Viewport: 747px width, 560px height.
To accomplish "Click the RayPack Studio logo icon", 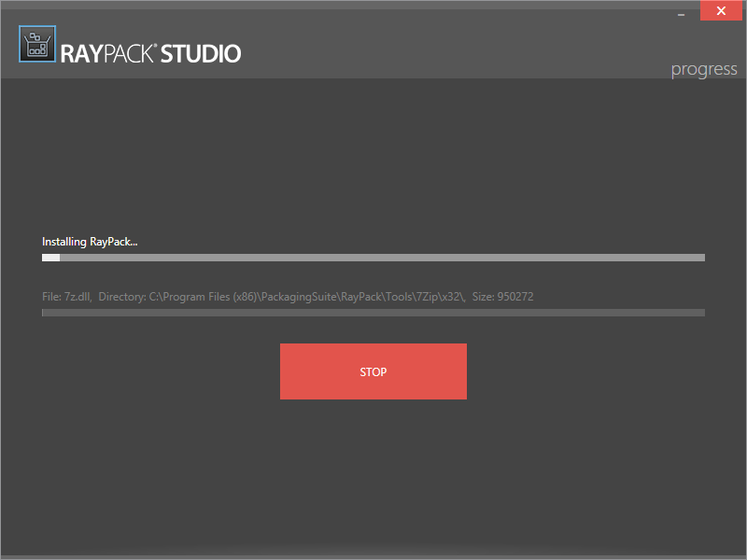I will pyautogui.click(x=37, y=44).
